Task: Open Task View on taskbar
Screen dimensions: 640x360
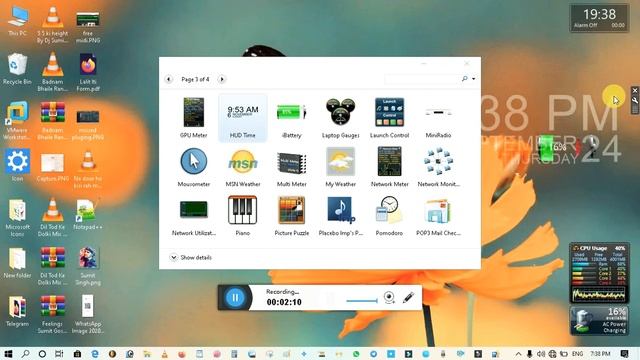Action: point(59,354)
